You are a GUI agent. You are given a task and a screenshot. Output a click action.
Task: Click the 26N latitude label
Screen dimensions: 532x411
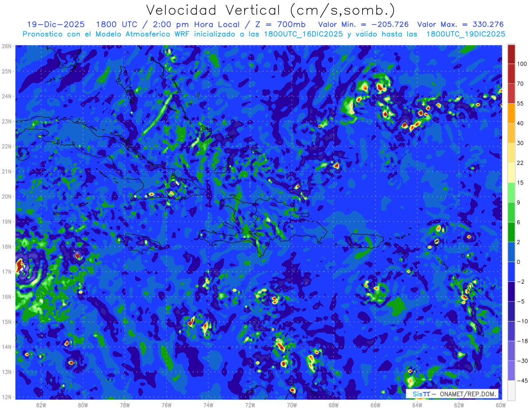click(x=7, y=46)
